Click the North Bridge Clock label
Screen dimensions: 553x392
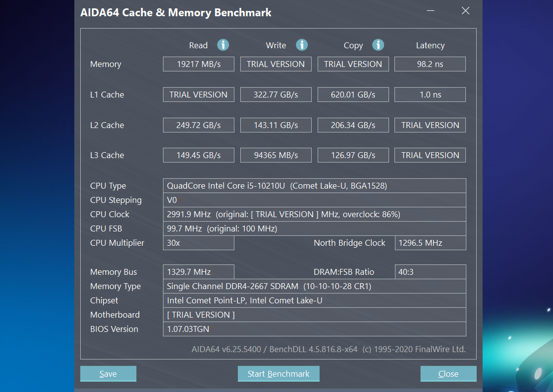pos(350,243)
